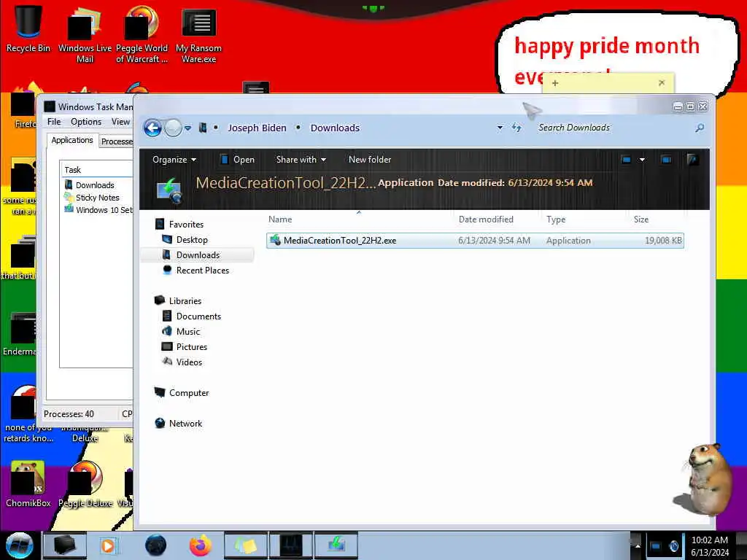Click the Windows Start orb
This screenshot has height=560, width=747.
pos(20,545)
